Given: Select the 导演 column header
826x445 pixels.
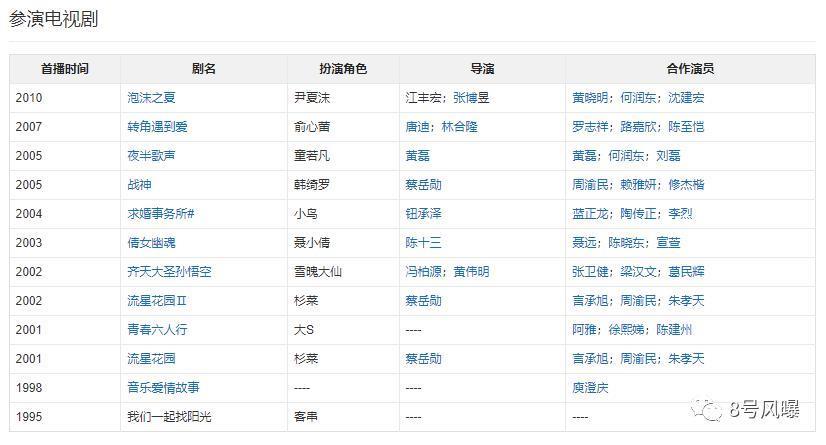Looking at the screenshot, I should pyautogui.click(x=482, y=68).
